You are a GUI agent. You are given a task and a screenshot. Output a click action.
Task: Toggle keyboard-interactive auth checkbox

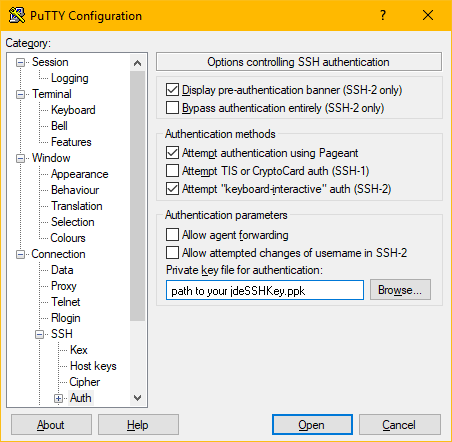(172, 189)
